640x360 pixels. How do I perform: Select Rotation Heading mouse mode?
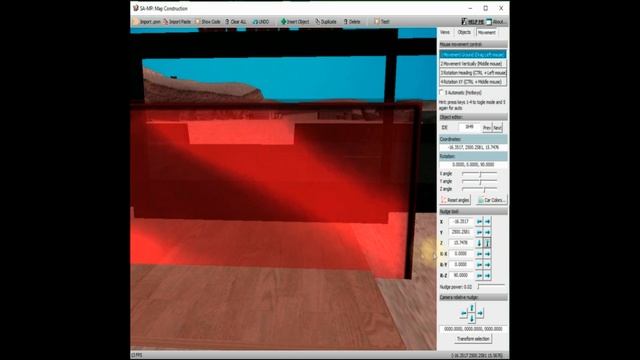[473, 73]
